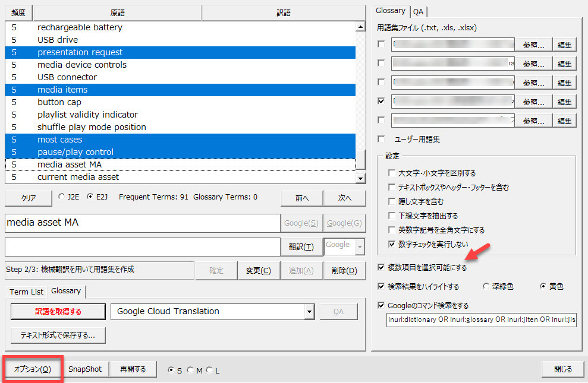Viewport: 588px width, 383px height.
Task: Switch to the QA tab
Action: [x=419, y=11]
